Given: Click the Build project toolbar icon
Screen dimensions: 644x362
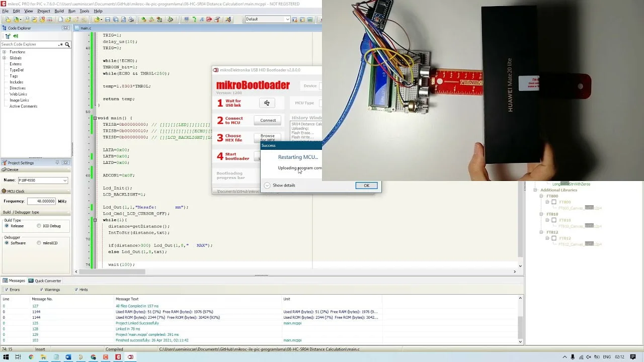Looking at the screenshot, I should (143, 19).
